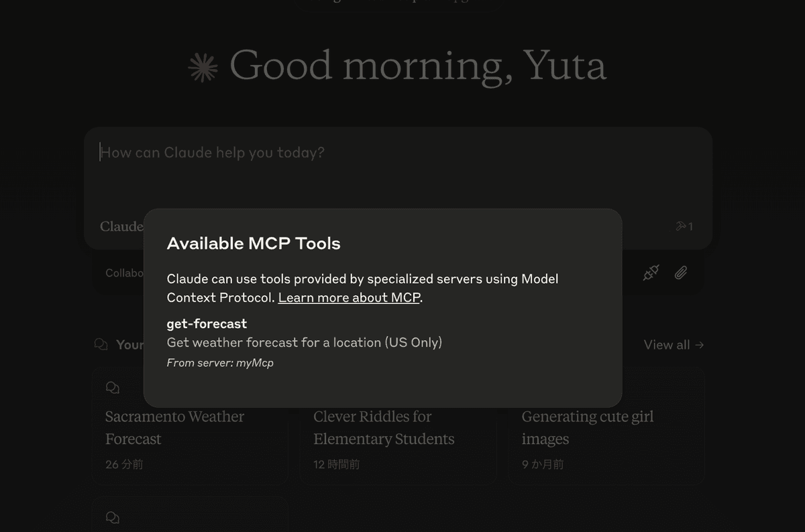Click the arrow next to View all
This screenshot has width=805, height=532.
[700, 345]
